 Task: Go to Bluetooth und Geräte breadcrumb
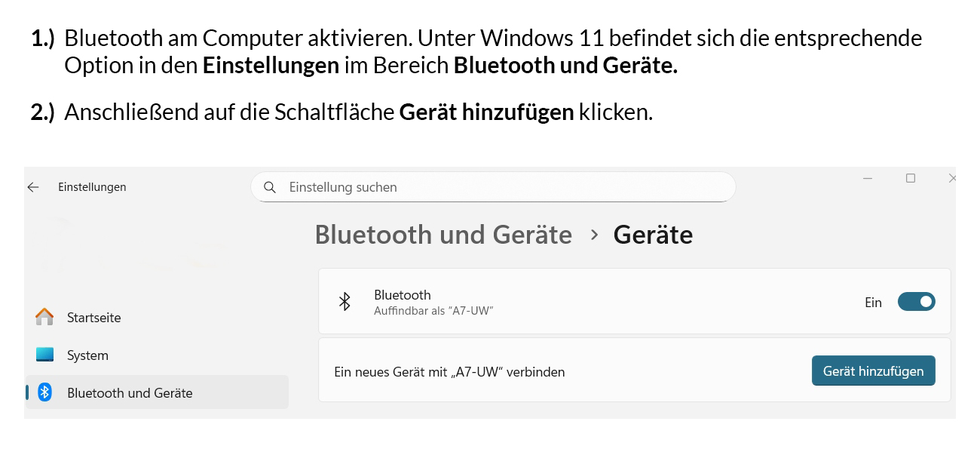point(443,235)
